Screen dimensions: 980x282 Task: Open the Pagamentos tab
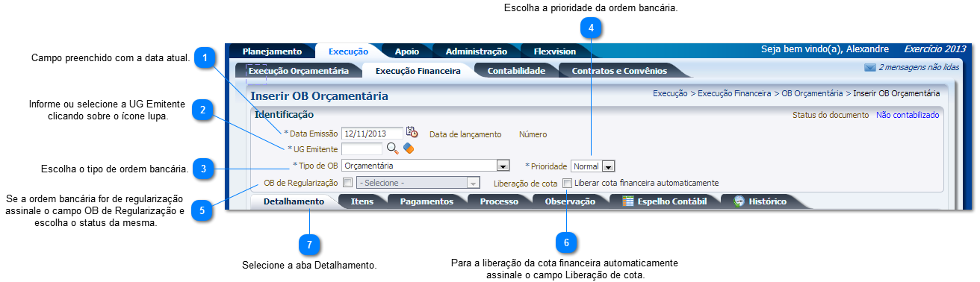tap(427, 201)
